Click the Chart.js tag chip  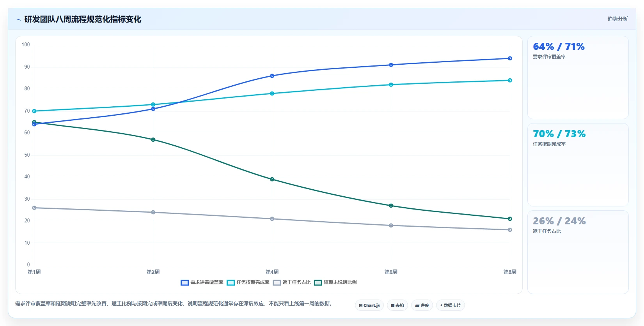[x=369, y=305]
